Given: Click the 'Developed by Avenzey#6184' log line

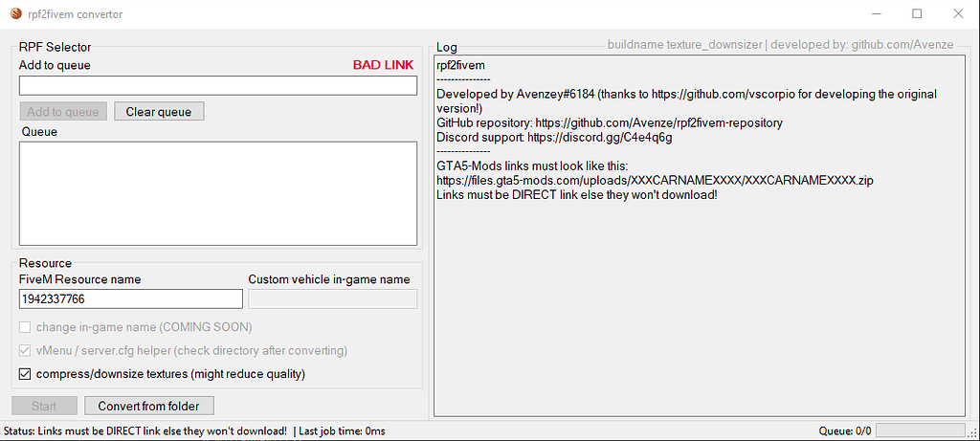Looking at the screenshot, I should pyautogui.click(x=687, y=101).
